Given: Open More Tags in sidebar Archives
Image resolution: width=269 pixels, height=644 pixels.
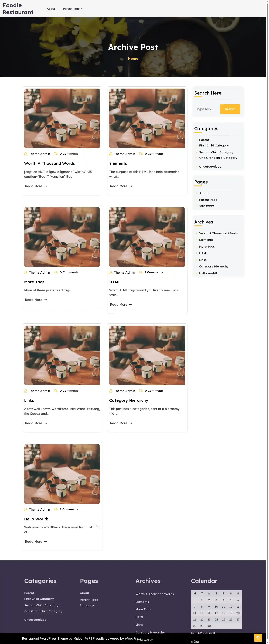Looking at the screenshot, I should click(x=207, y=246).
